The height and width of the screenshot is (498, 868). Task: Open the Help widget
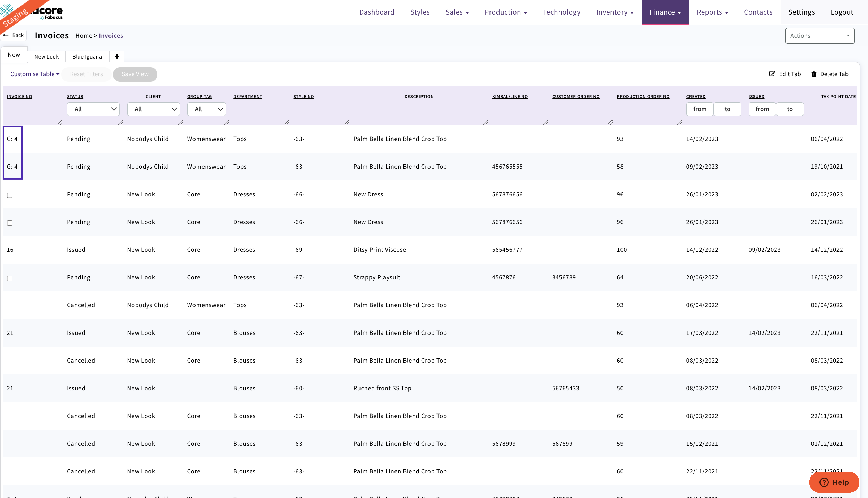[834, 482]
